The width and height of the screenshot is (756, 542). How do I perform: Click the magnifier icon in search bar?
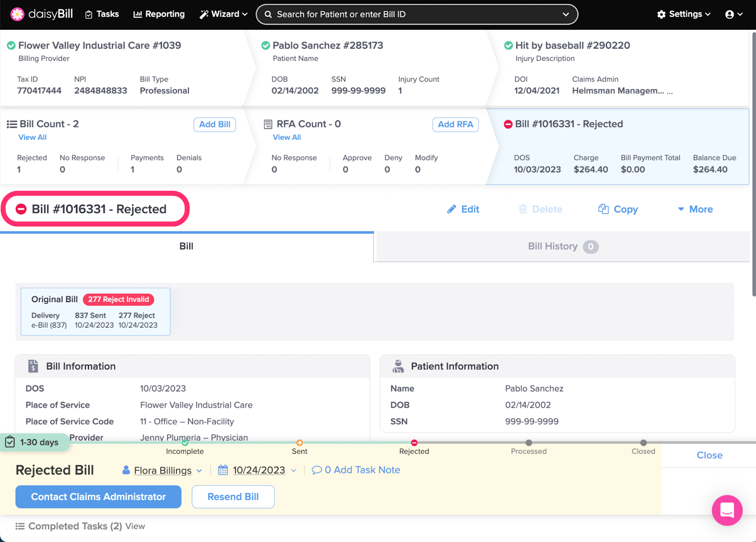[268, 14]
